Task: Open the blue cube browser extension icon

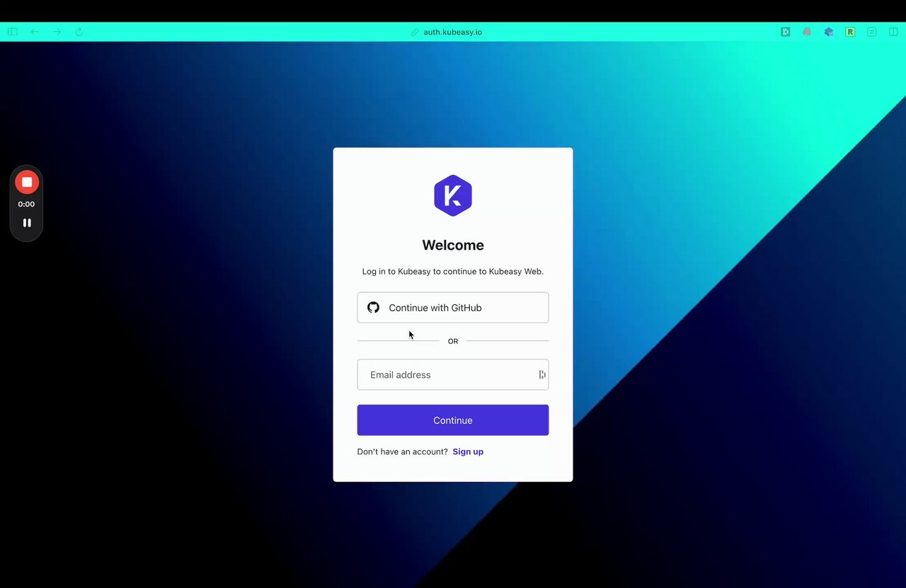Action: coord(829,32)
